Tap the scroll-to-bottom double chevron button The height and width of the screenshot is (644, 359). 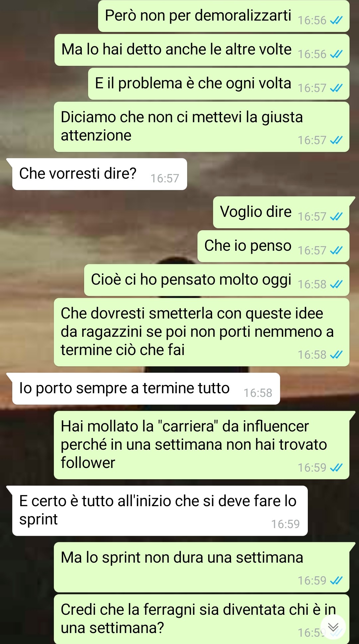tap(333, 627)
